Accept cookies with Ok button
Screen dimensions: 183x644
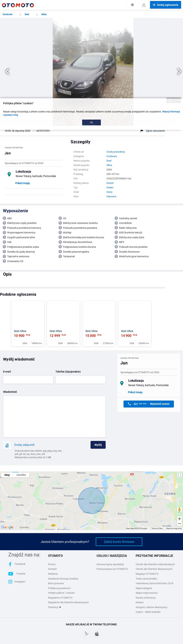[91, 122]
